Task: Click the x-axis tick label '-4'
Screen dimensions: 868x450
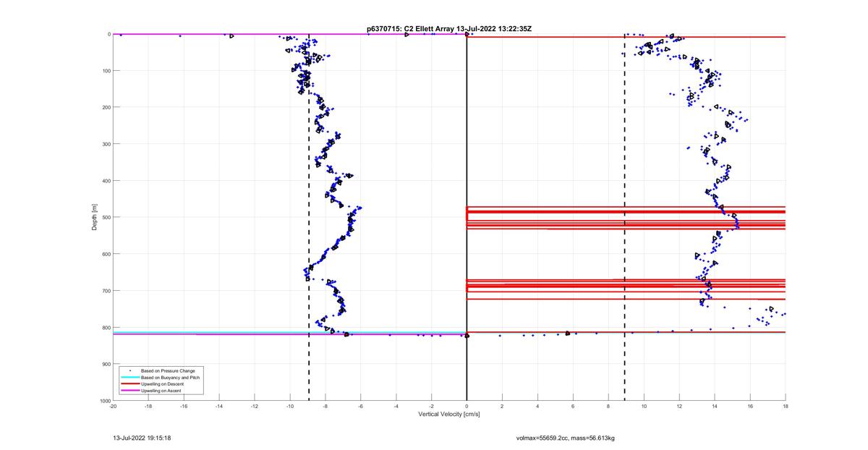Action: [x=396, y=407]
